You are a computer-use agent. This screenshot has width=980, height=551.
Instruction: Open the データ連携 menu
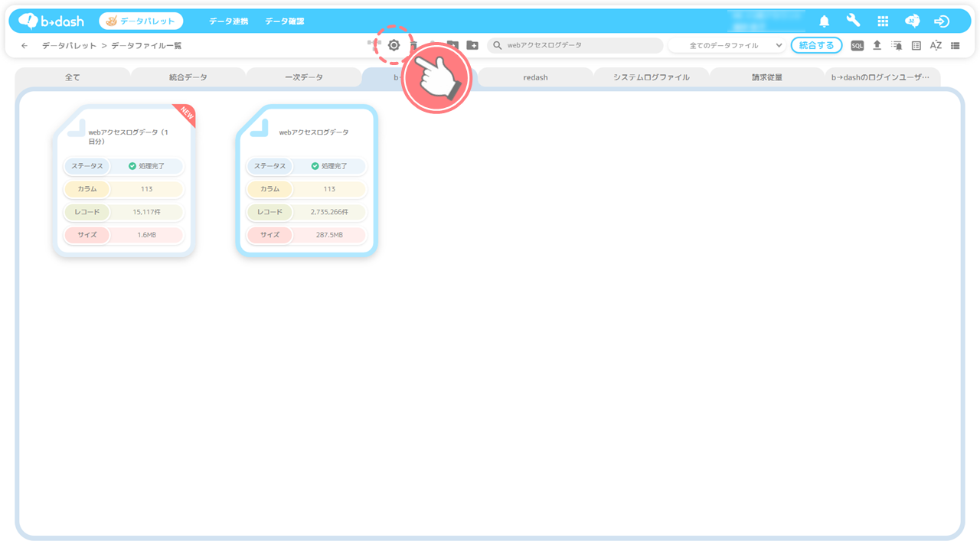tap(229, 21)
